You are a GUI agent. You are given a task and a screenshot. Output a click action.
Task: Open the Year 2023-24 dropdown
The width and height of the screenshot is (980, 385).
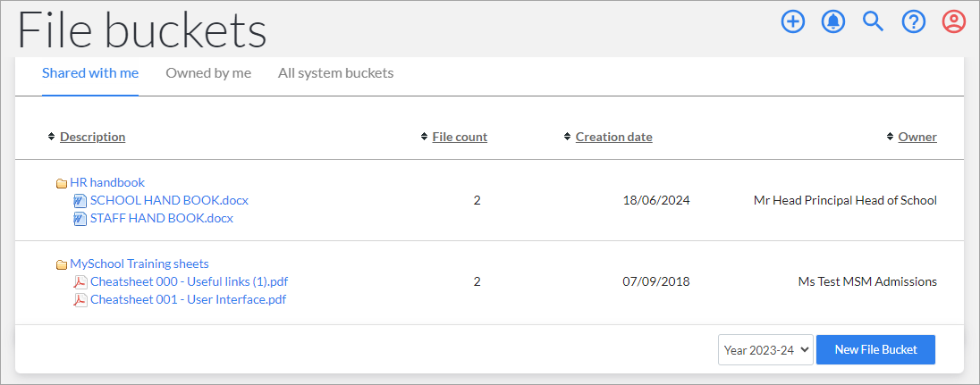[765, 349]
